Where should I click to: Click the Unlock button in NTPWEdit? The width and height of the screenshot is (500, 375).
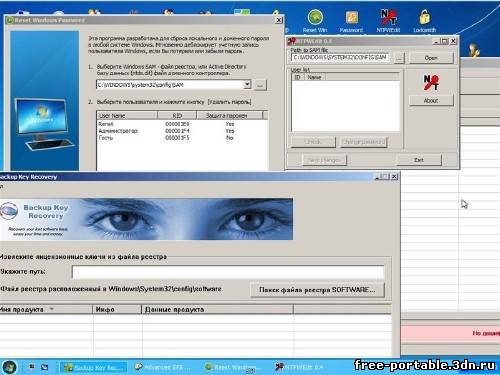coord(313,142)
